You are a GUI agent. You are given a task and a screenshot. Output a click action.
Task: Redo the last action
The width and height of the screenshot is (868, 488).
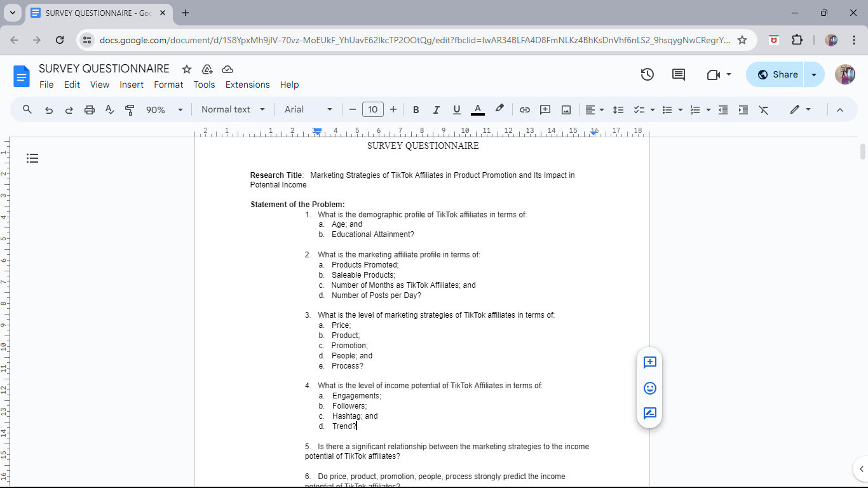click(x=69, y=110)
